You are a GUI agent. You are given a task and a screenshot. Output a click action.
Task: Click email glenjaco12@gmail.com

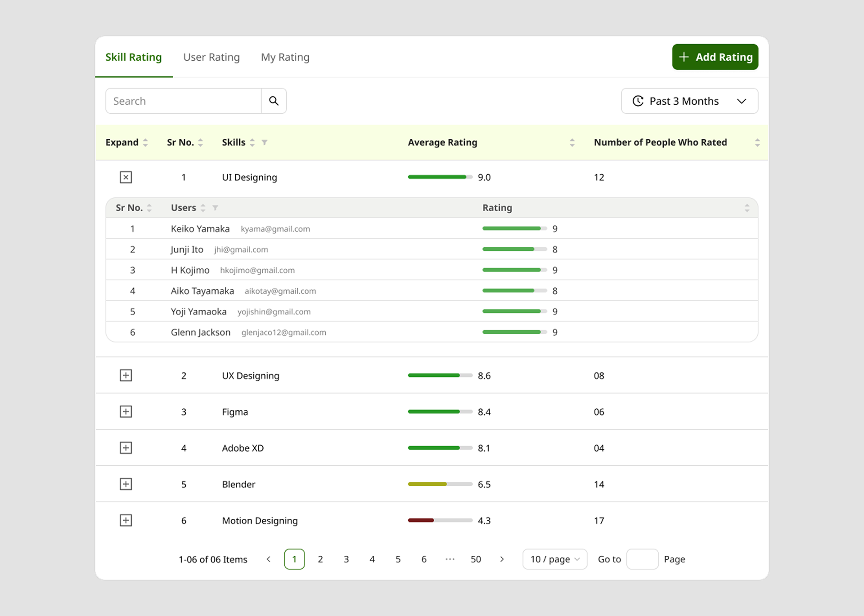(x=284, y=332)
